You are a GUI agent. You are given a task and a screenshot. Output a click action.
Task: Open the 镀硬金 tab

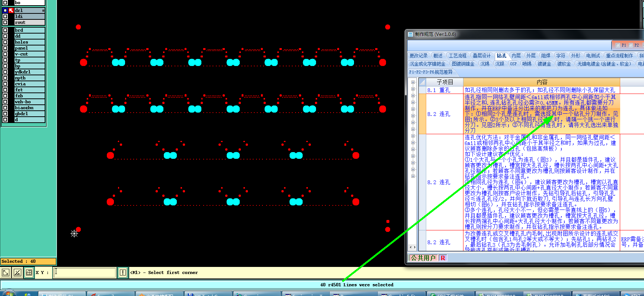pyautogui.click(x=544, y=64)
